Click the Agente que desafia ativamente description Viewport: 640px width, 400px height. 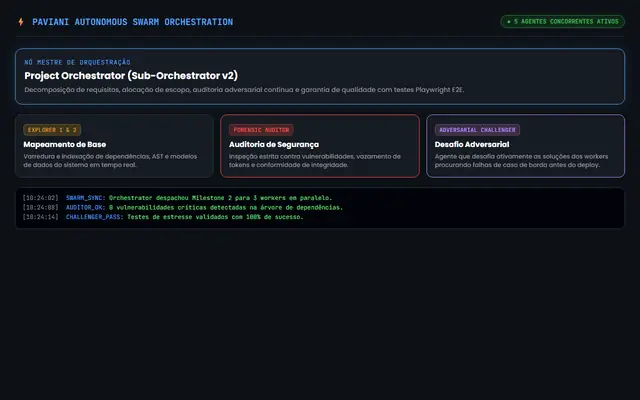click(521, 161)
